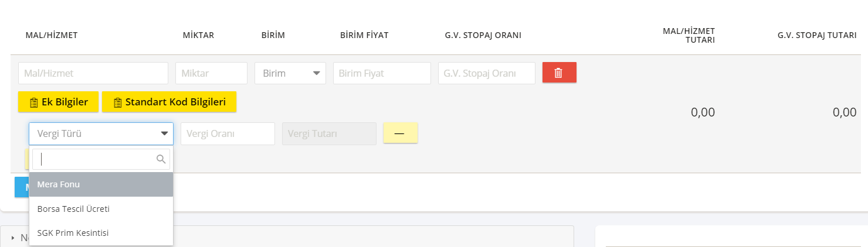This screenshot has height=247, width=868.
Task: Focus the Vergi Oranı field
Action: 228,133
